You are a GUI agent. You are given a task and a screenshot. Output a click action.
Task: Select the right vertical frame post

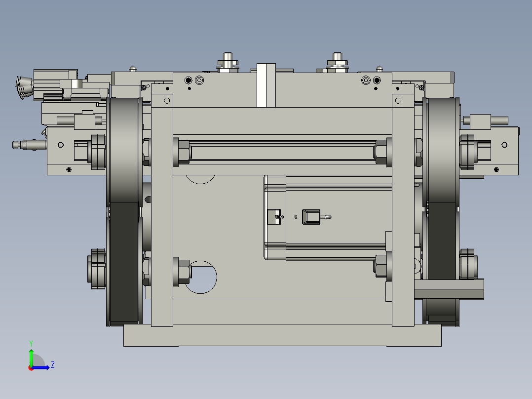point(403,205)
